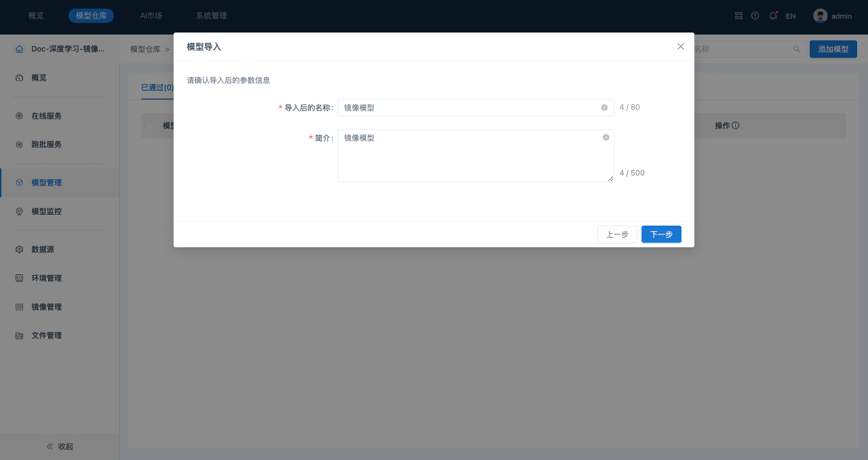
Task: Collapse the sidebar with 收起
Action: pyautogui.click(x=60, y=446)
